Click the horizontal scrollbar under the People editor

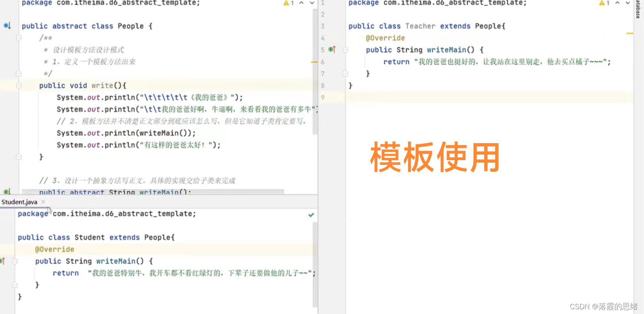click(153, 192)
